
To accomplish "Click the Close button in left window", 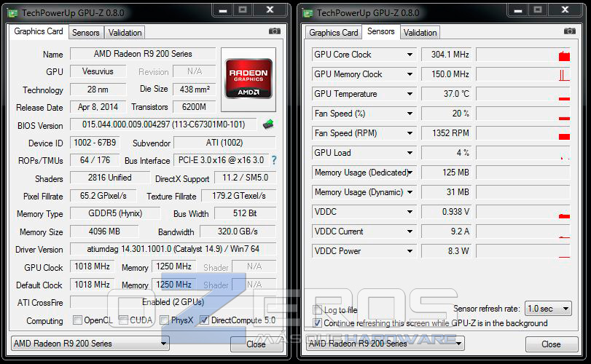I will 257,344.
